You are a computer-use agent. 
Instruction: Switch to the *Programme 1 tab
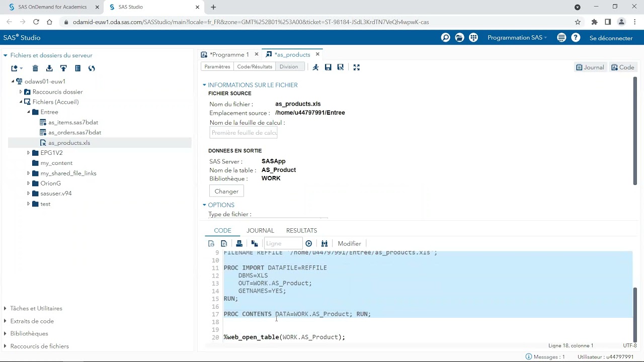[228, 54]
